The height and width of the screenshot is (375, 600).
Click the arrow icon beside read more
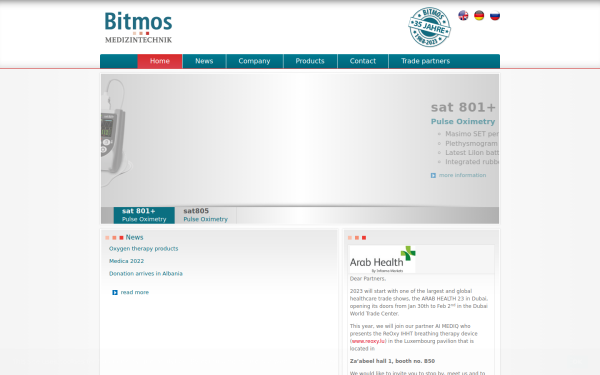coord(115,292)
